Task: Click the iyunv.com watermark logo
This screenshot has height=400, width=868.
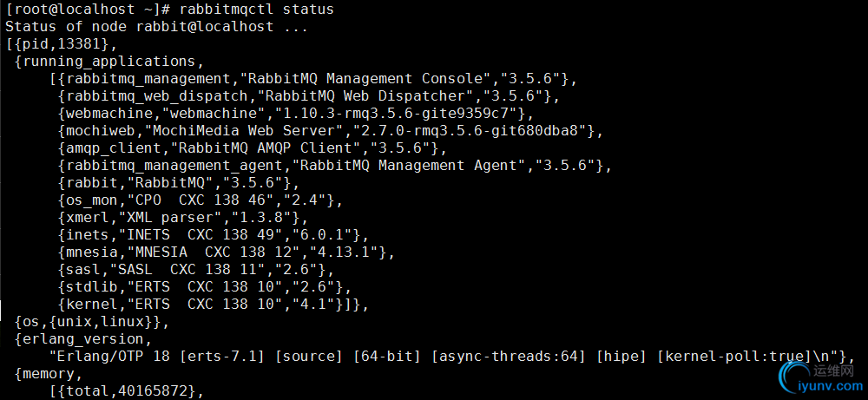Action: pyautogui.click(x=821, y=377)
